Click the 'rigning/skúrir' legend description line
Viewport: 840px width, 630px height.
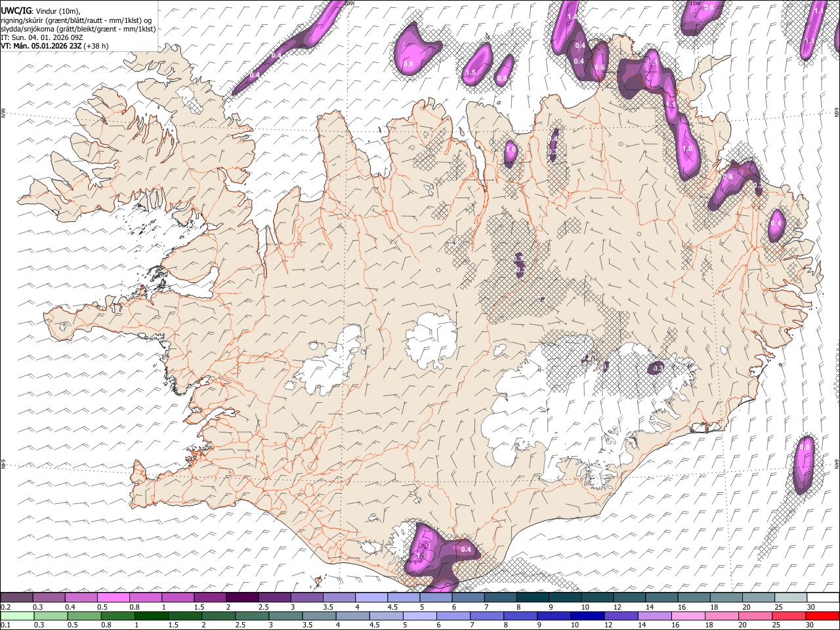pos(77,20)
